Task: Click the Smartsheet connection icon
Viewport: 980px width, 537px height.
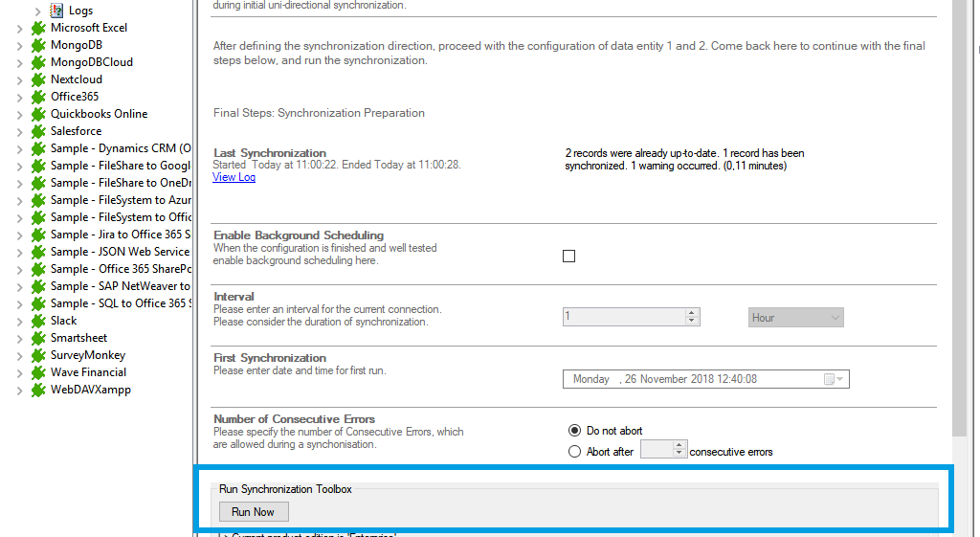Action: 38,338
